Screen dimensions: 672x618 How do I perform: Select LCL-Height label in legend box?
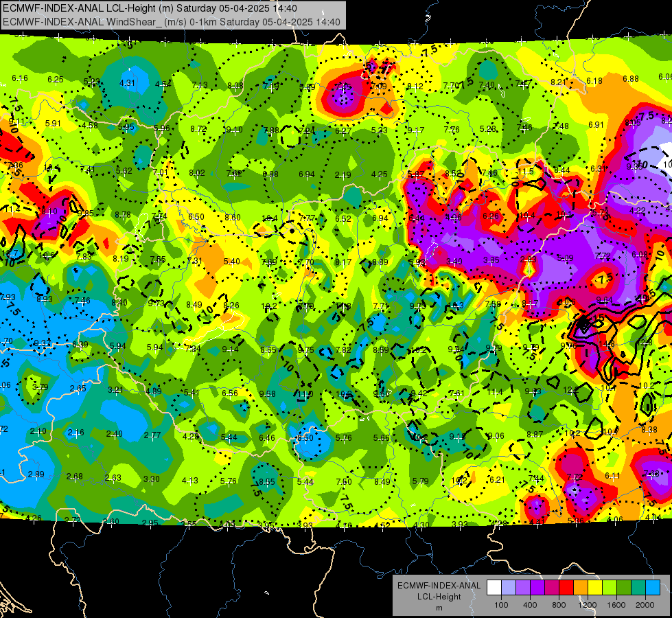click(439, 597)
